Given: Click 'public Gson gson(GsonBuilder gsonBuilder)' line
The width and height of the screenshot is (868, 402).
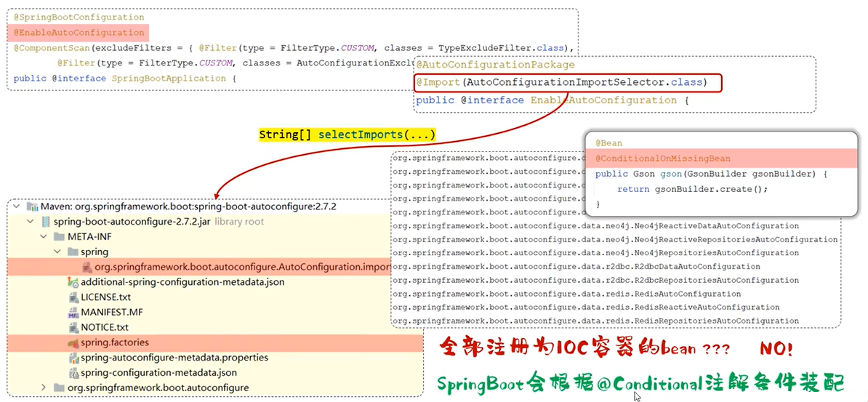Looking at the screenshot, I should point(711,174).
